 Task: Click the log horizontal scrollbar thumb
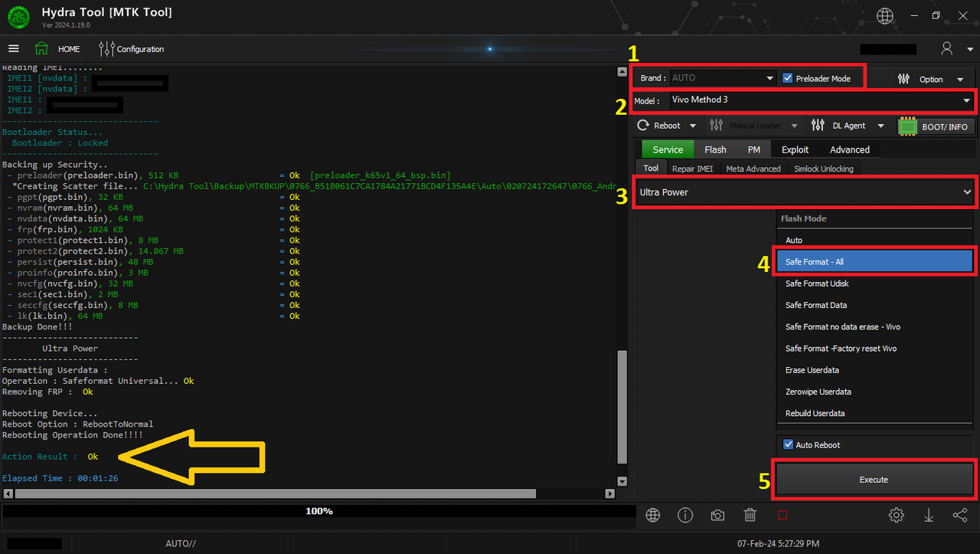pyautogui.click(x=276, y=493)
